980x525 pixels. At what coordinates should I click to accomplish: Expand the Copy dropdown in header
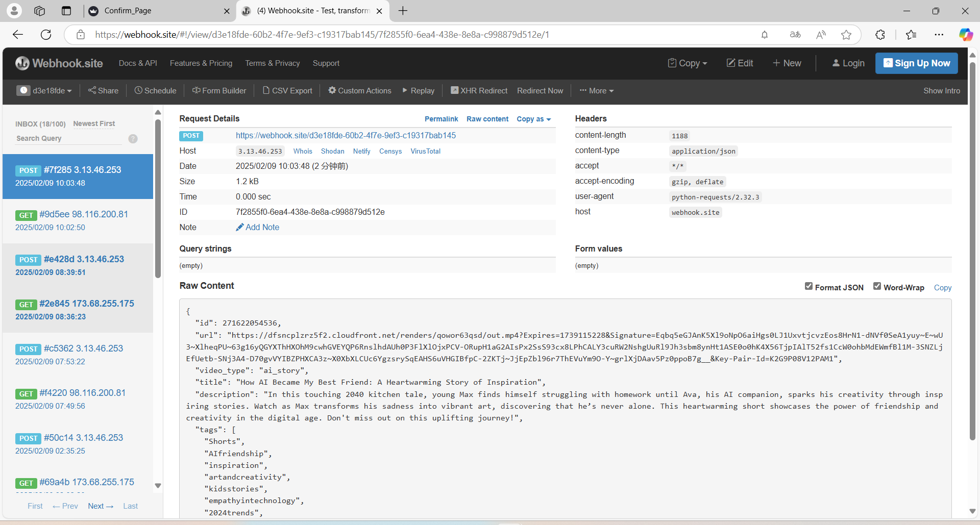pos(688,63)
